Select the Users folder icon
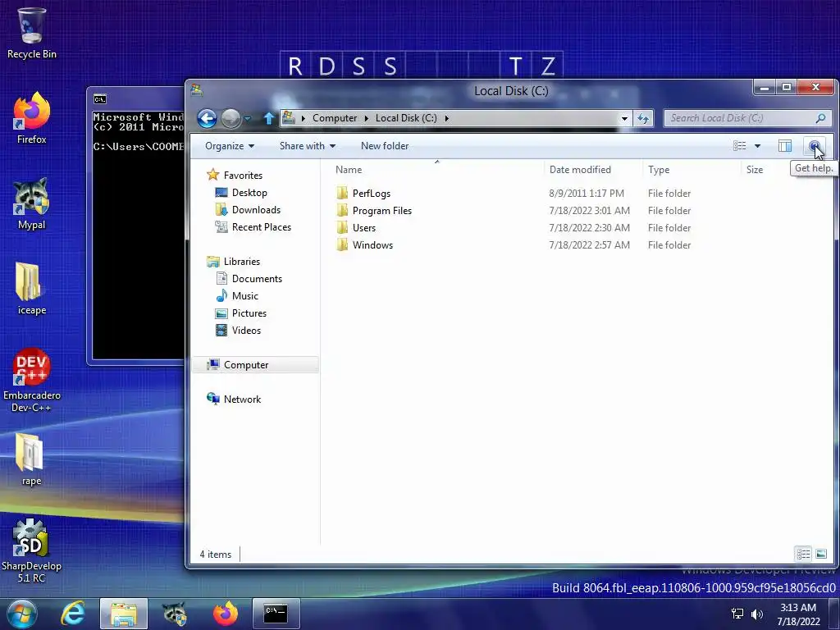 [342, 227]
